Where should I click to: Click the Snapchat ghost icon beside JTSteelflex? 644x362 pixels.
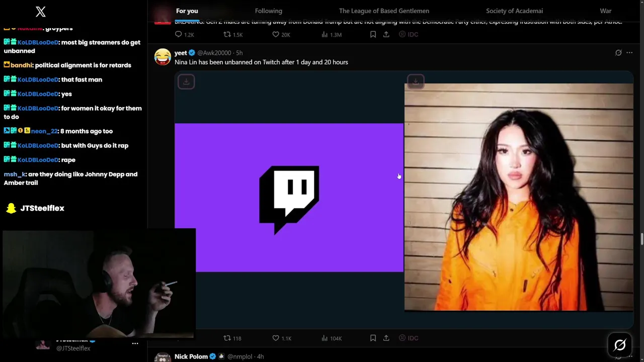tap(11, 208)
